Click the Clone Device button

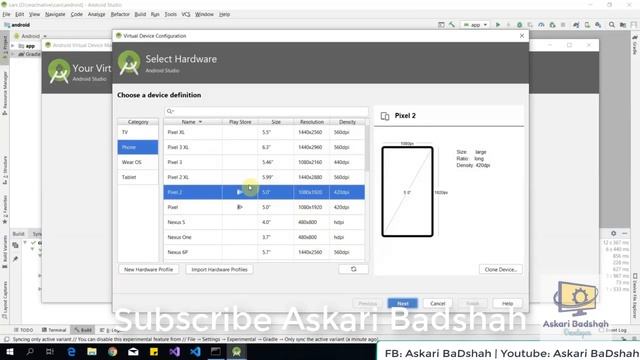500,269
